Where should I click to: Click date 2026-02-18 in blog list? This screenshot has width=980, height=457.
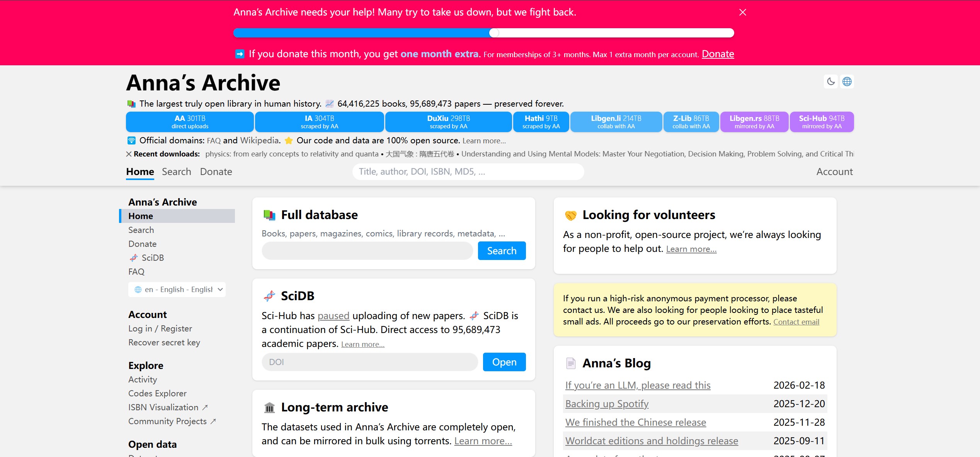[x=799, y=385]
